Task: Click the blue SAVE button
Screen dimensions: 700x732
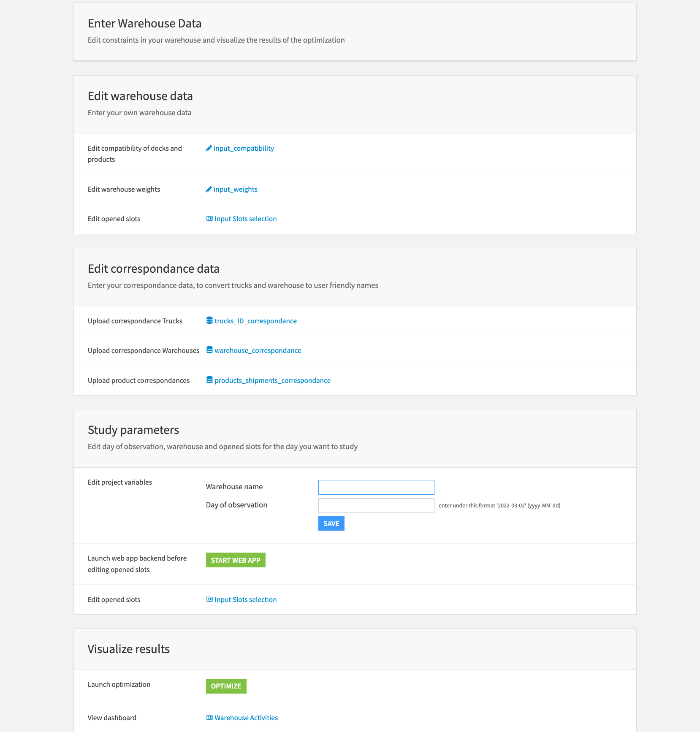Action: [331, 523]
